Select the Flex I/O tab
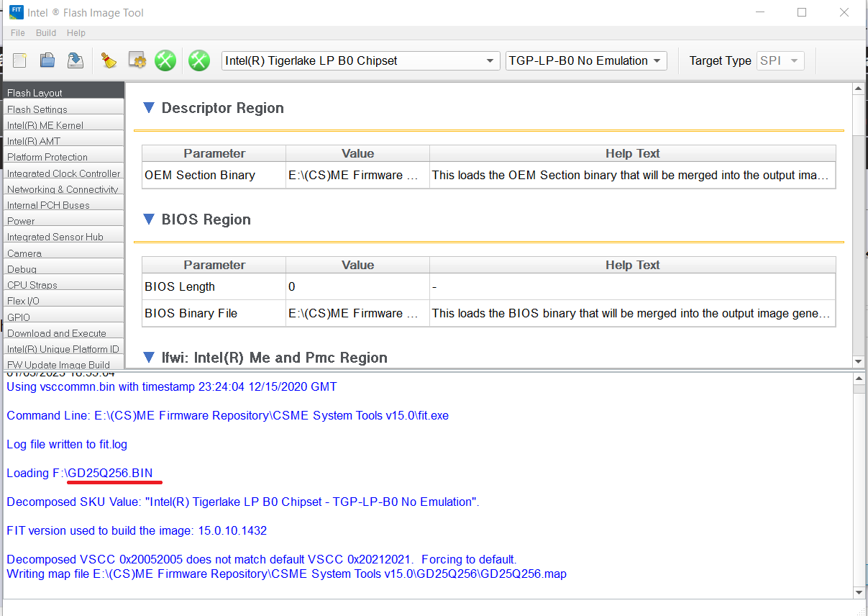The image size is (868, 616). click(63, 299)
